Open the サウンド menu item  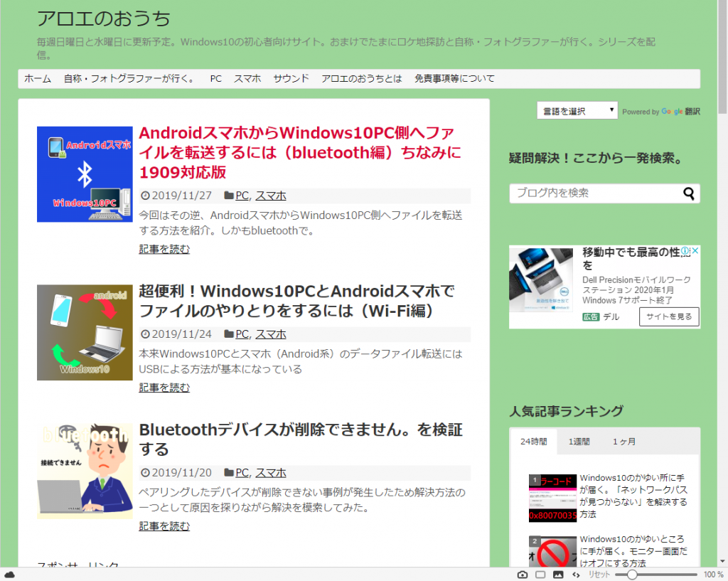click(x=291, y=79)
